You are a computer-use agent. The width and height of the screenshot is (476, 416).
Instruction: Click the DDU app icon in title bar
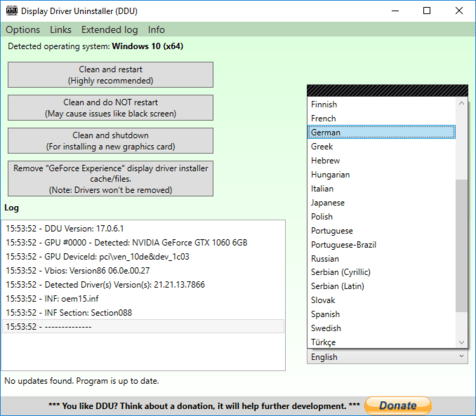tap(12, 11)
